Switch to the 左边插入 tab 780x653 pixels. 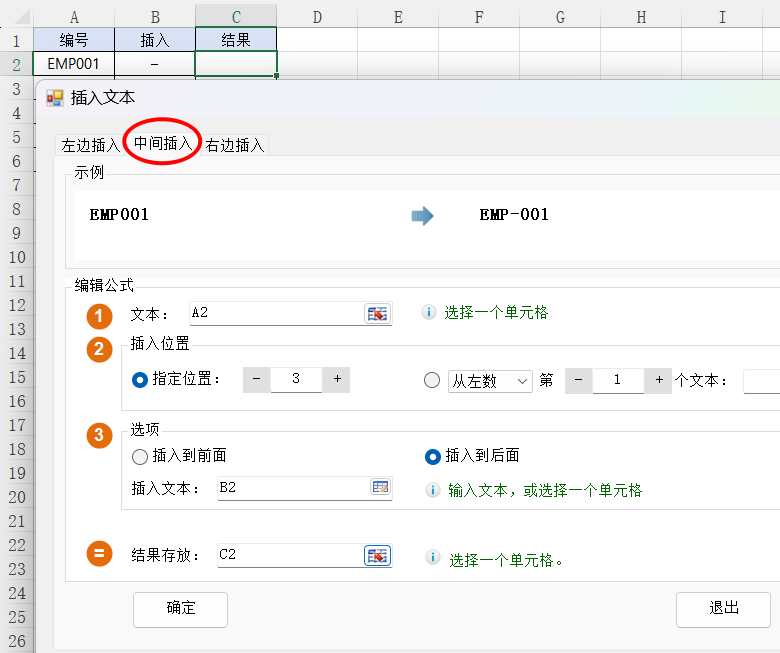pyautogui.click(x=90, y=145)
